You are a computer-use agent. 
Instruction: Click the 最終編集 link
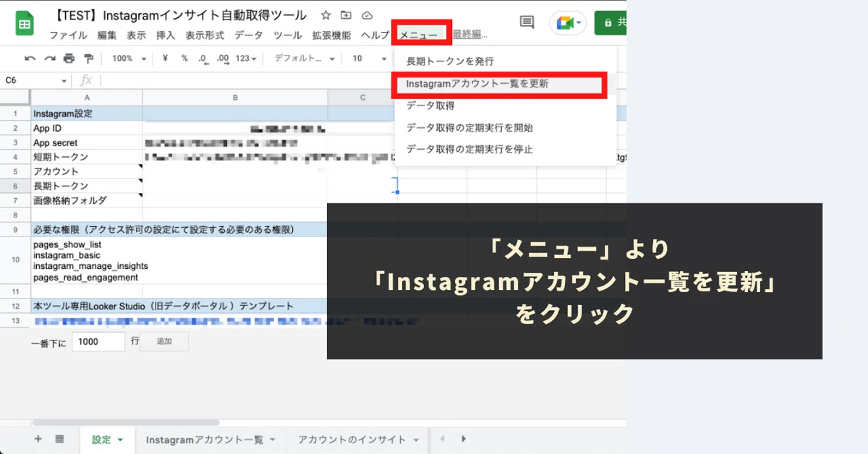pyautogui.click(x=470, y=35)
